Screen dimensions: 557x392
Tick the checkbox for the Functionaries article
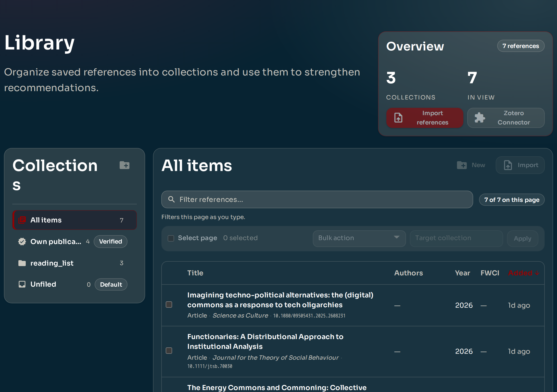coord(169,351)
